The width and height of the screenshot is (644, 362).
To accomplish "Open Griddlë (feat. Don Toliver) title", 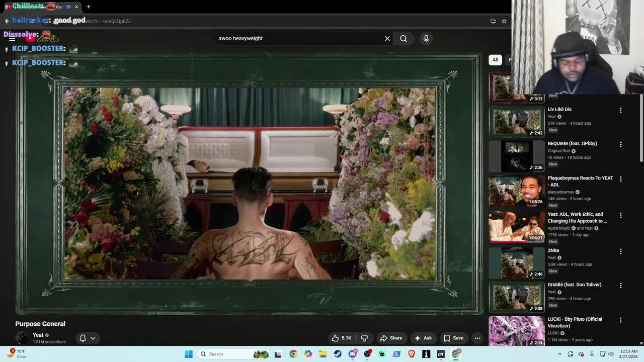I will tap(575, 285).
